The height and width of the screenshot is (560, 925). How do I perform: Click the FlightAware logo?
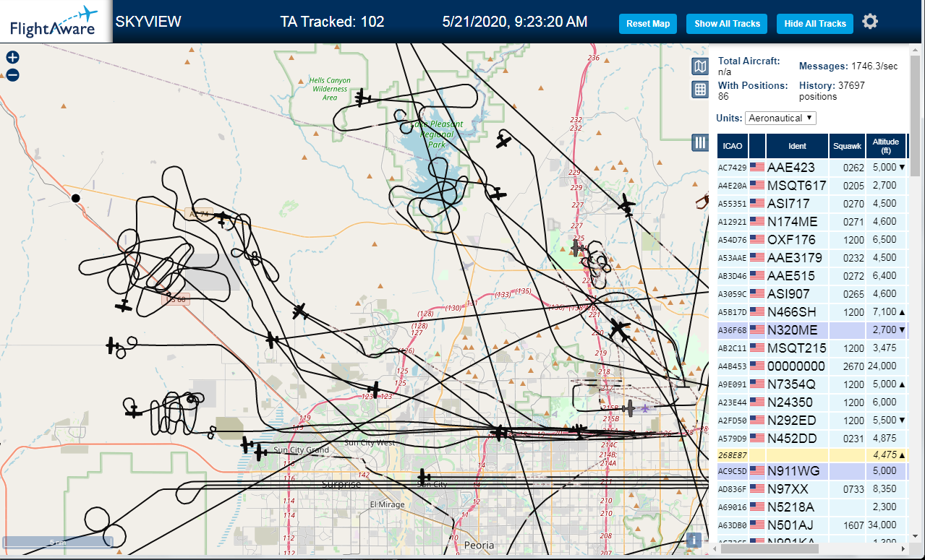click(x=54, y=22)
